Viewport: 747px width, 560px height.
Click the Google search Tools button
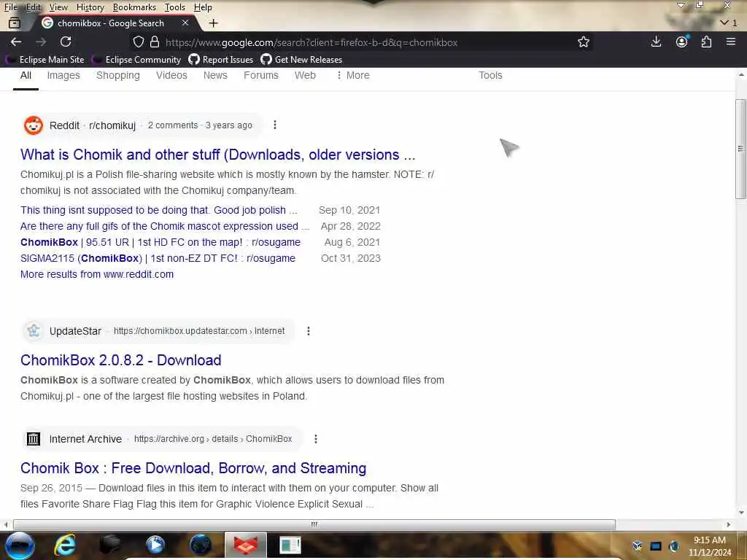point(490,75)
